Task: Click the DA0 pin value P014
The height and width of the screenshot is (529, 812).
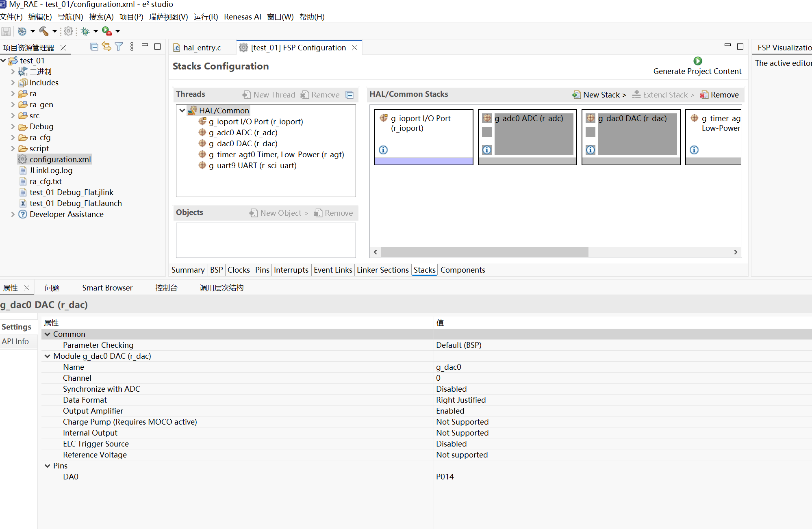Action: click(x=445, y=477)
